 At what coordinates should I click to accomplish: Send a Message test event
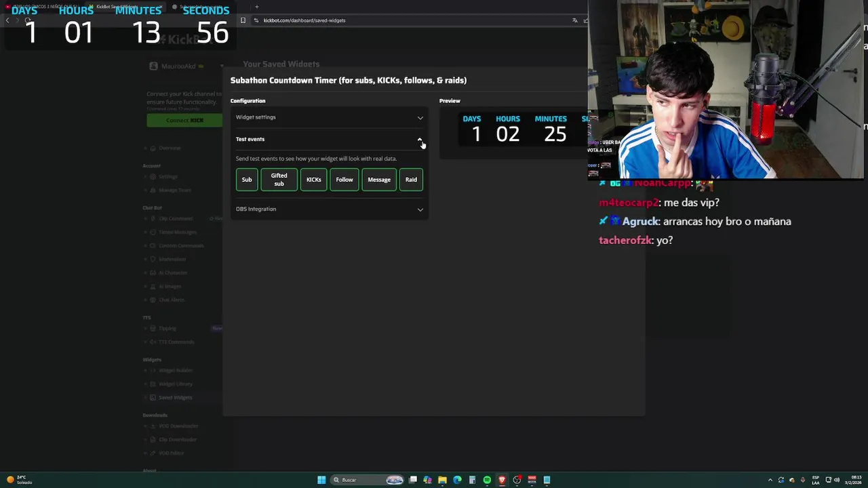coord(379,180)
